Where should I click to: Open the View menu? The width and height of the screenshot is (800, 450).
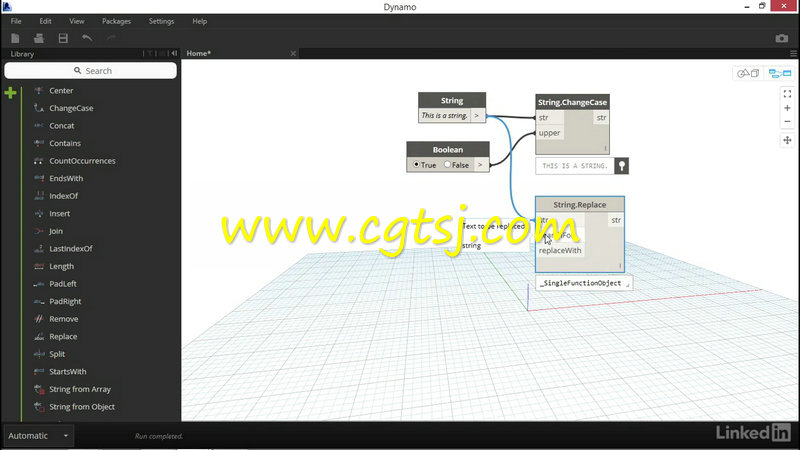(x=77, y=21)
